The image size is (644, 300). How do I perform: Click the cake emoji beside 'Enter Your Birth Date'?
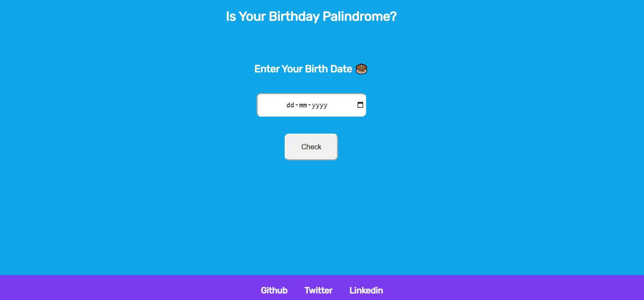tap(361, 69)
